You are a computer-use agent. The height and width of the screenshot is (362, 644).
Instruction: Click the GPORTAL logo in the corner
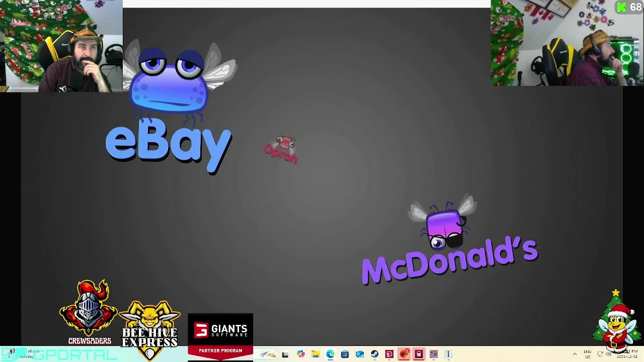tap(59, 354)
